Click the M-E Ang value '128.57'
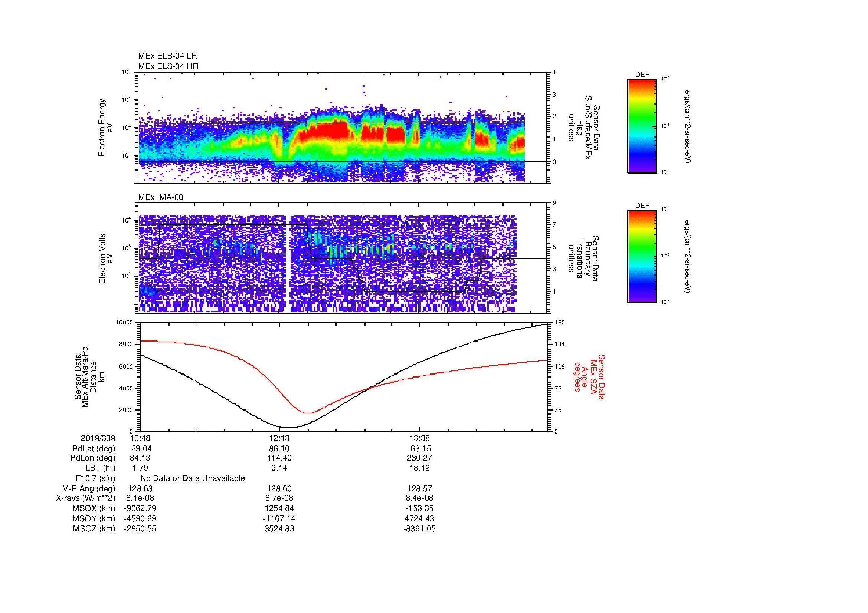868x613 pixels. pyautogui.click(x=420, y=489)
